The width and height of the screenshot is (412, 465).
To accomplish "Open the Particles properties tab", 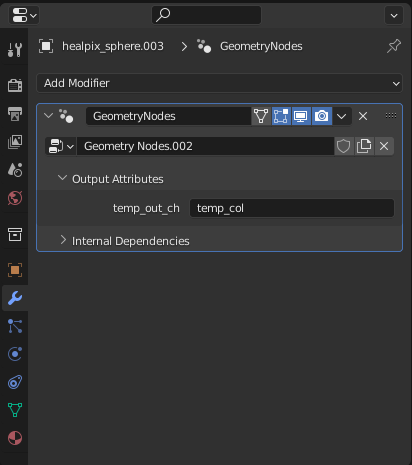I will (x=15, y=326).
